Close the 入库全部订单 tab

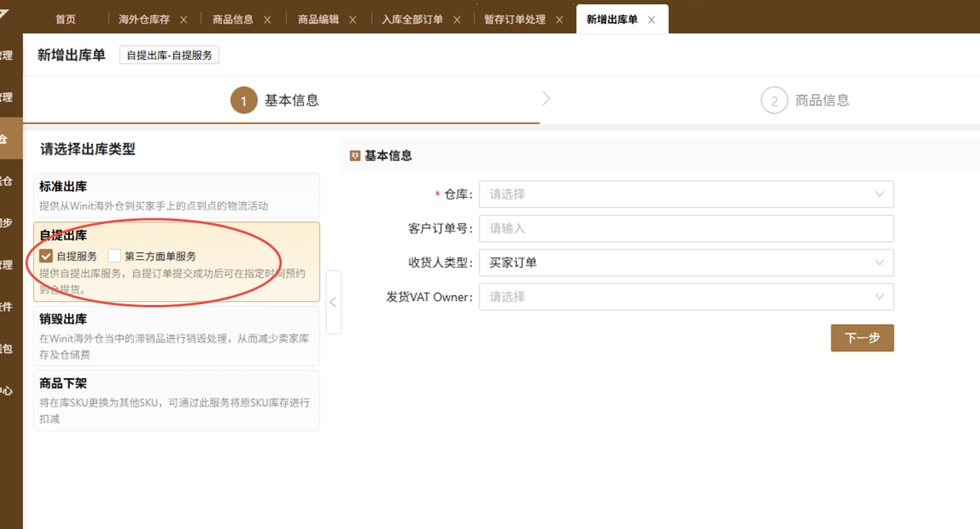[457, 20]
